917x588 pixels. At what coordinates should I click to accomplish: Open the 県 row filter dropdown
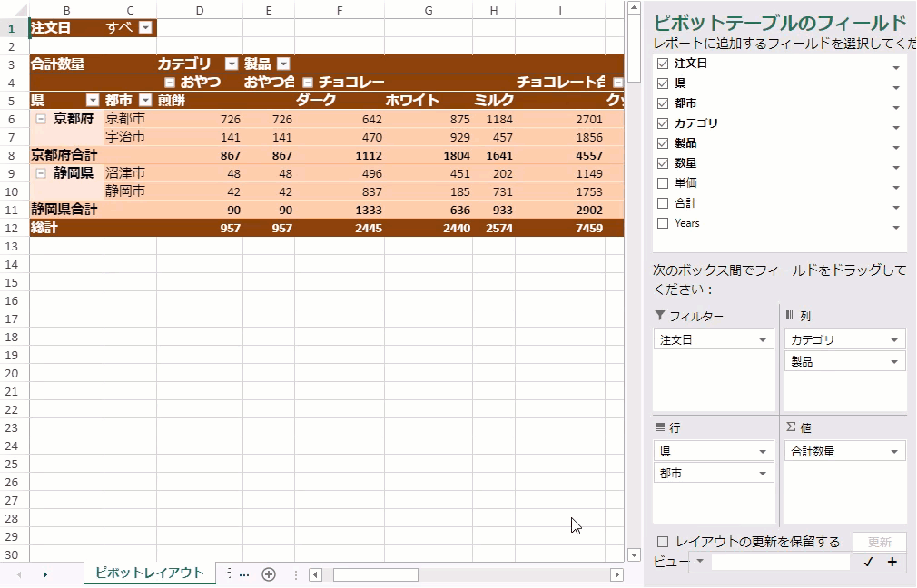pos(93,100)
